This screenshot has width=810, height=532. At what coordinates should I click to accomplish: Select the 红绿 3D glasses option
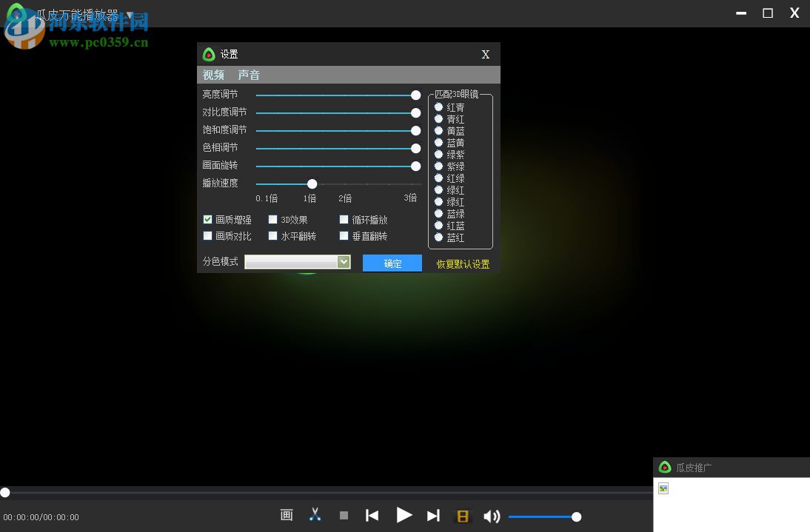438,178
